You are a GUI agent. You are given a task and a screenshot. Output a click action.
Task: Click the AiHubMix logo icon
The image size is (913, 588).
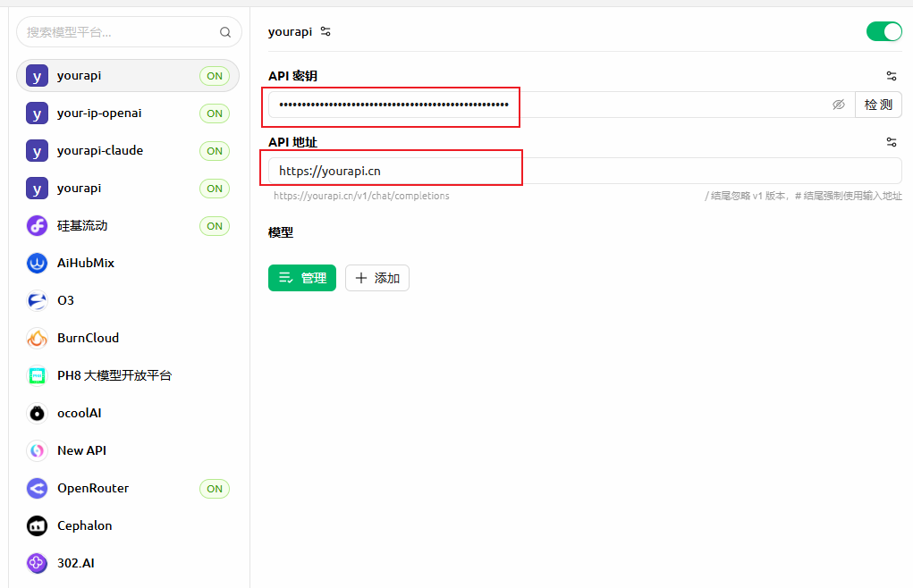click(37, 263)
